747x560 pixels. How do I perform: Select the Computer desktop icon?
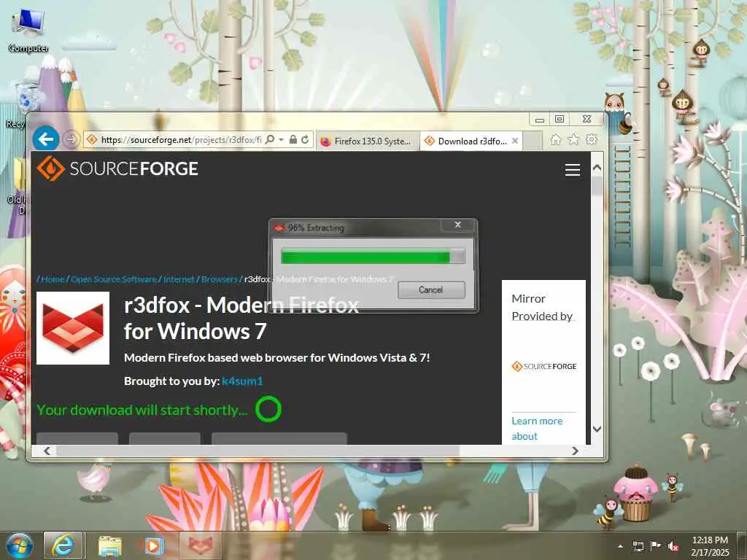[28, 31]
